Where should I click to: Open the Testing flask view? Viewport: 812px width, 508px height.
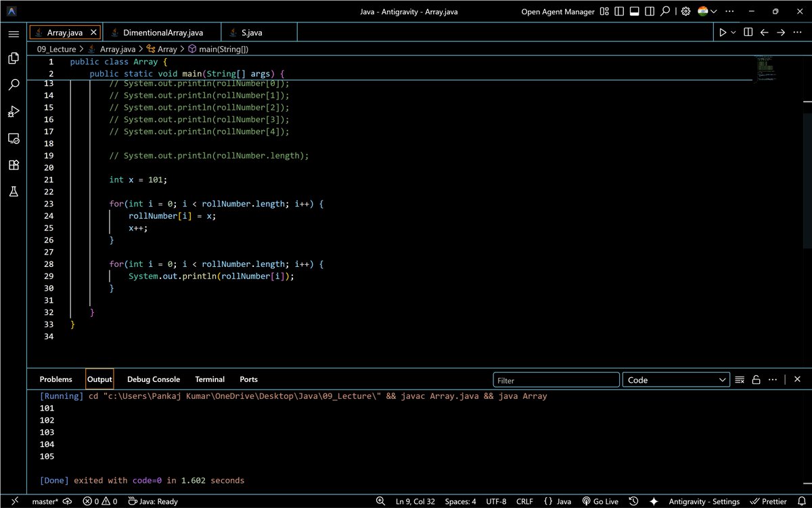pyautogui.click(x=14, y=192)
